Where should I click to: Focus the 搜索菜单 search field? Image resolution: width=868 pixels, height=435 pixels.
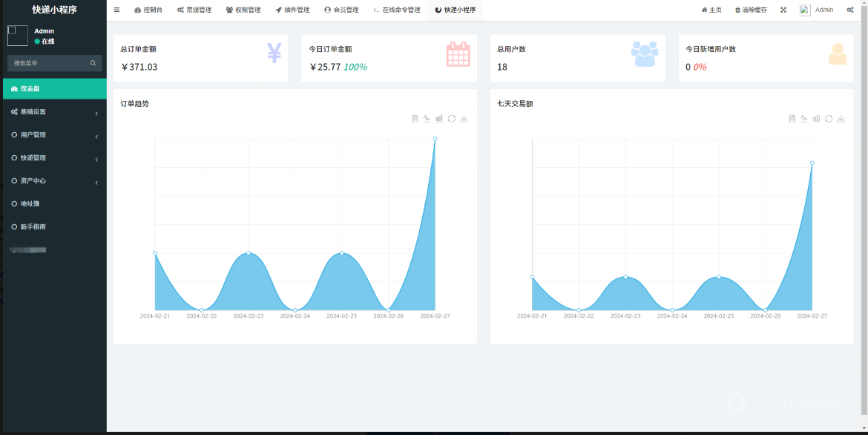pos(49,63)
